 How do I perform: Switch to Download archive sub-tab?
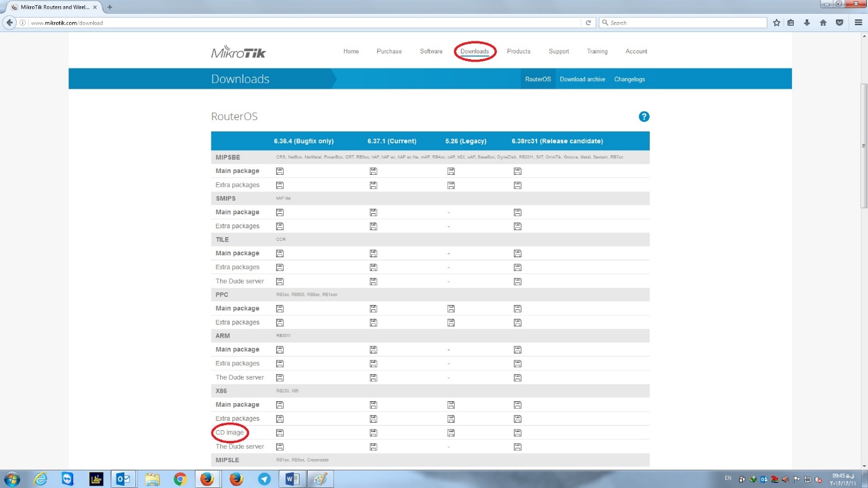click(x=582, y=79)
